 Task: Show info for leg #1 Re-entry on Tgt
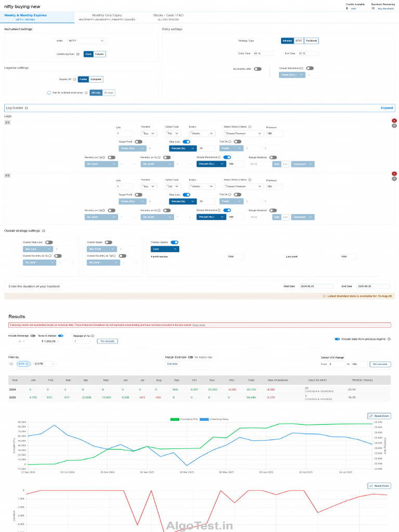coord(104,157)
